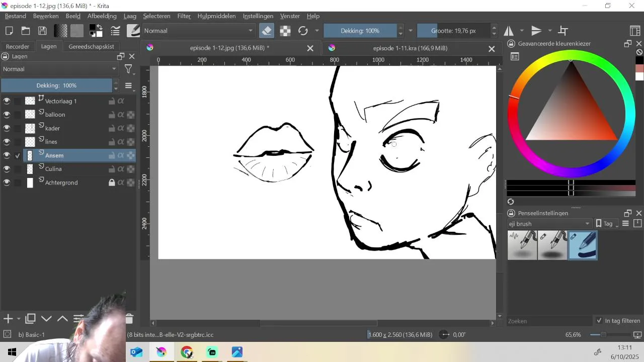This screenshot has width=644, height=362.
Task: Open brush presets view options menu icon
Action: tap(626, 224)
